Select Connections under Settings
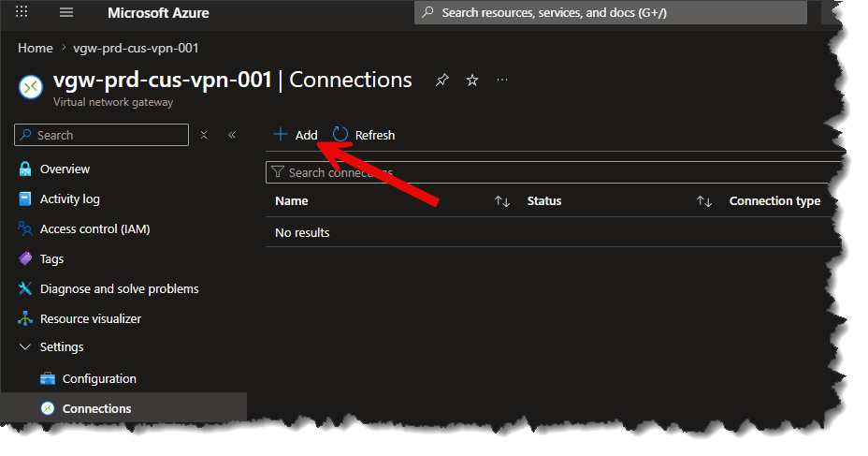 [x=97, y=408]
